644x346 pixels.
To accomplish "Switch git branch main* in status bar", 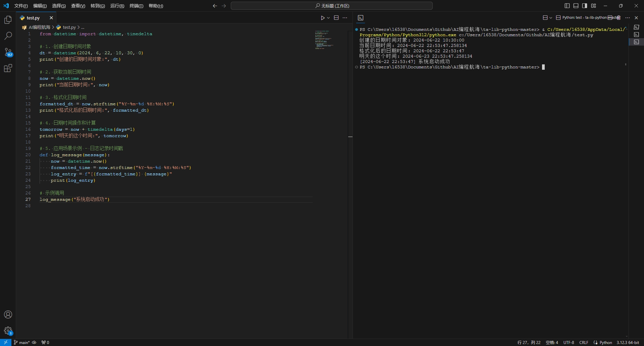I will [x=22, y=342].
